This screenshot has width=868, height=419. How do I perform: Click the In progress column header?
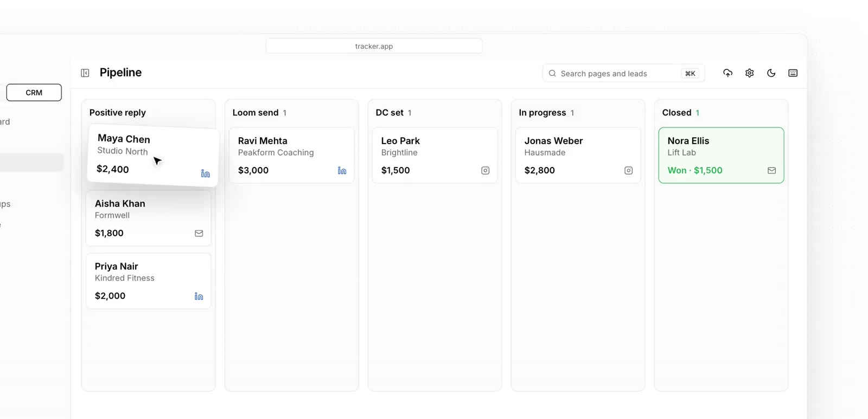[542, 113]
